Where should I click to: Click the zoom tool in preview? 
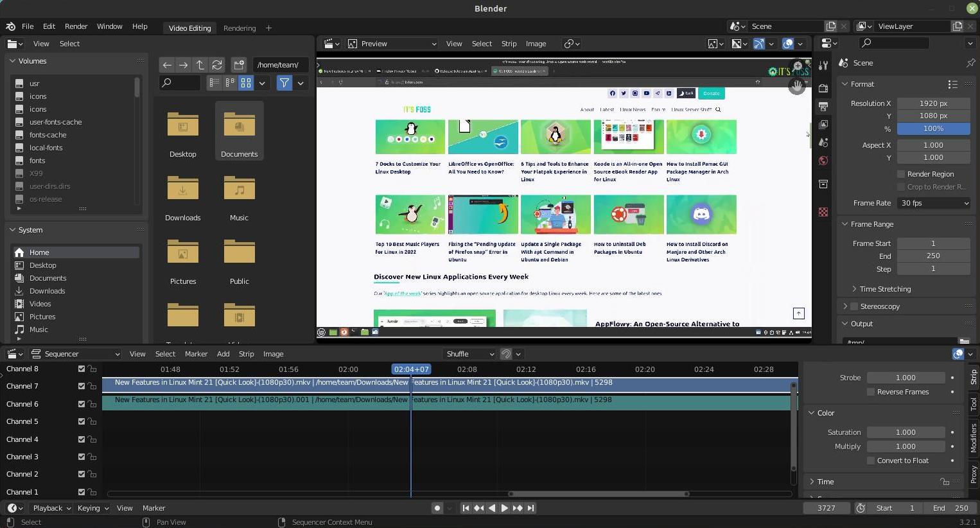point(798,66)
